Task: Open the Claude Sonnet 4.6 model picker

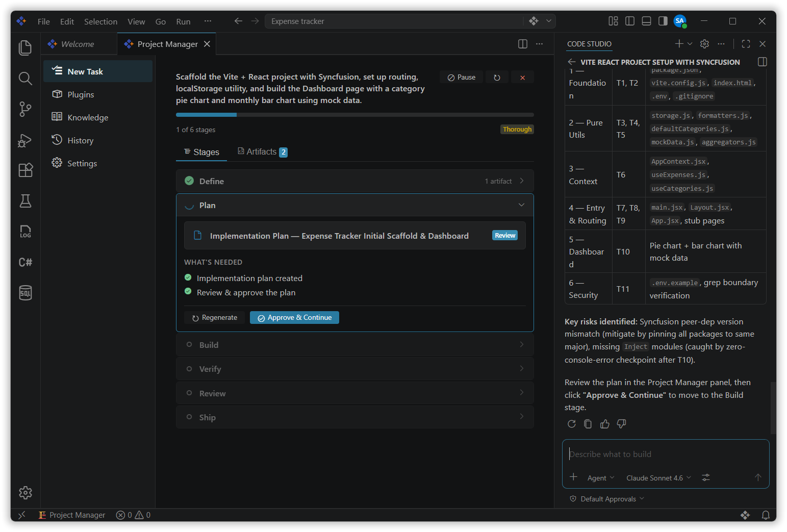Action: [658, 478]
